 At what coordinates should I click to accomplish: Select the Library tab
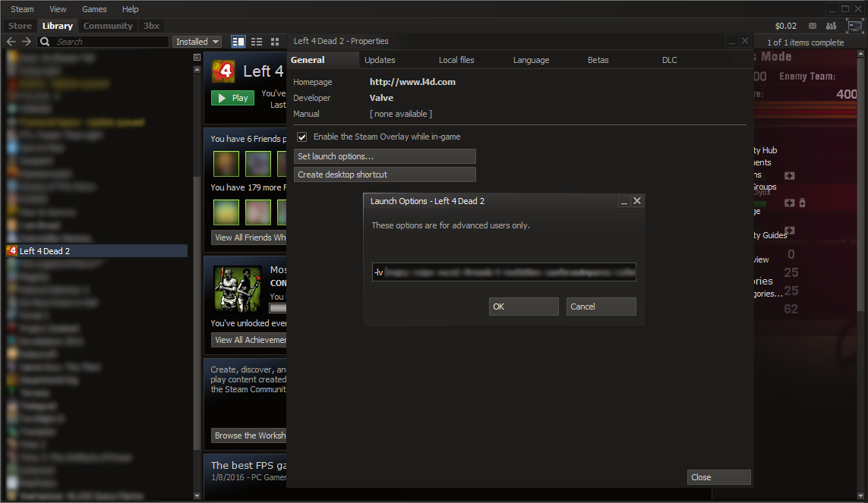pyautogui.click(x=58, y=26)
